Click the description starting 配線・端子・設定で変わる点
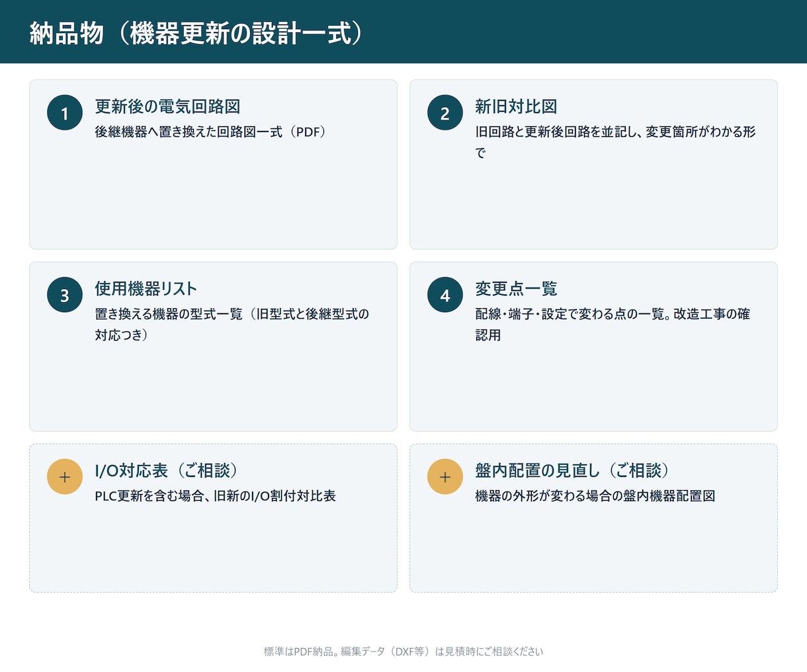Image resolution: width=807 pixels, height=672 pixels. pyautogui.click(x=613, y=324)
